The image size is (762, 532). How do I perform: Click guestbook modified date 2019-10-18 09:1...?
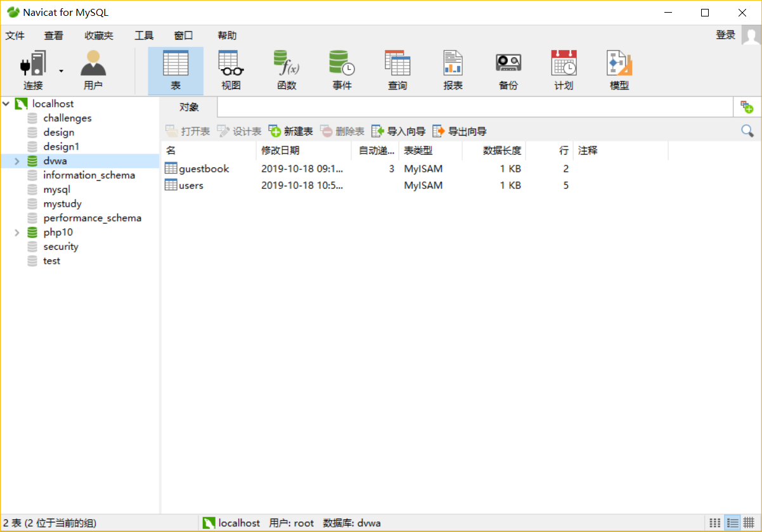(x=302, y=169)
